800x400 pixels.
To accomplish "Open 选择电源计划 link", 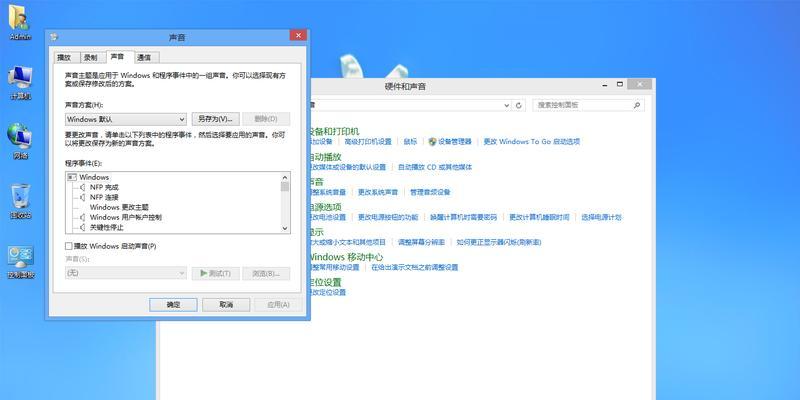I will pos(602,217).
